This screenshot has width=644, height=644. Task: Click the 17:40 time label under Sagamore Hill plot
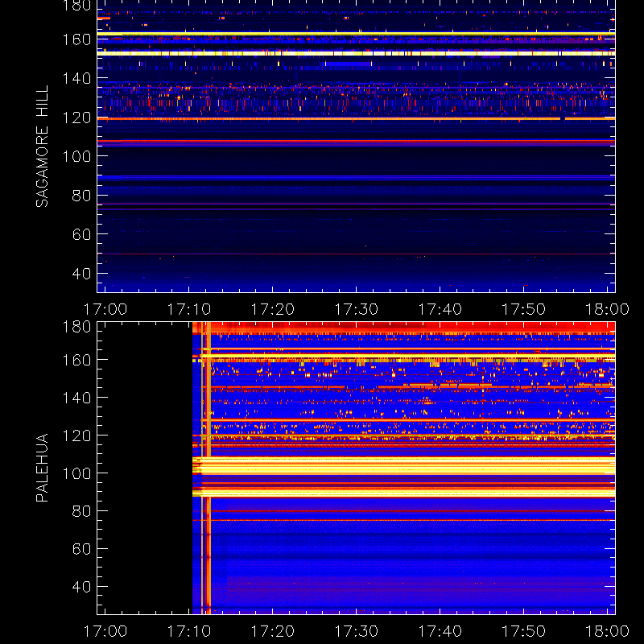440,309
